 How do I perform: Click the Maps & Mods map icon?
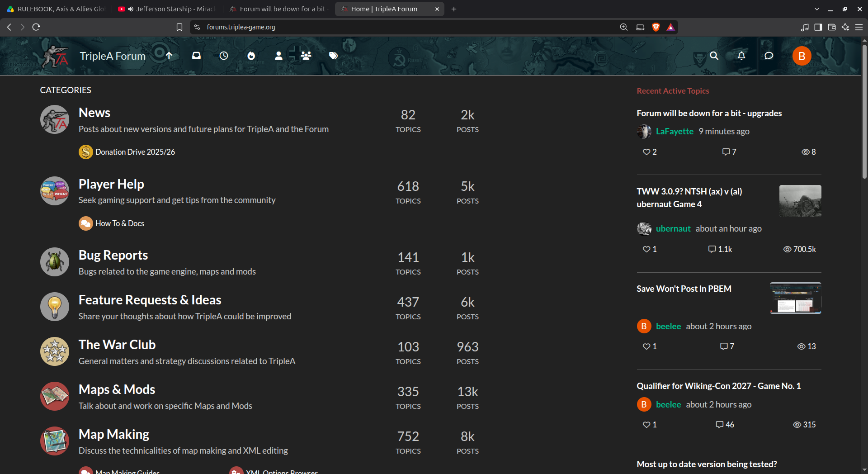click(x=55, y=396)
